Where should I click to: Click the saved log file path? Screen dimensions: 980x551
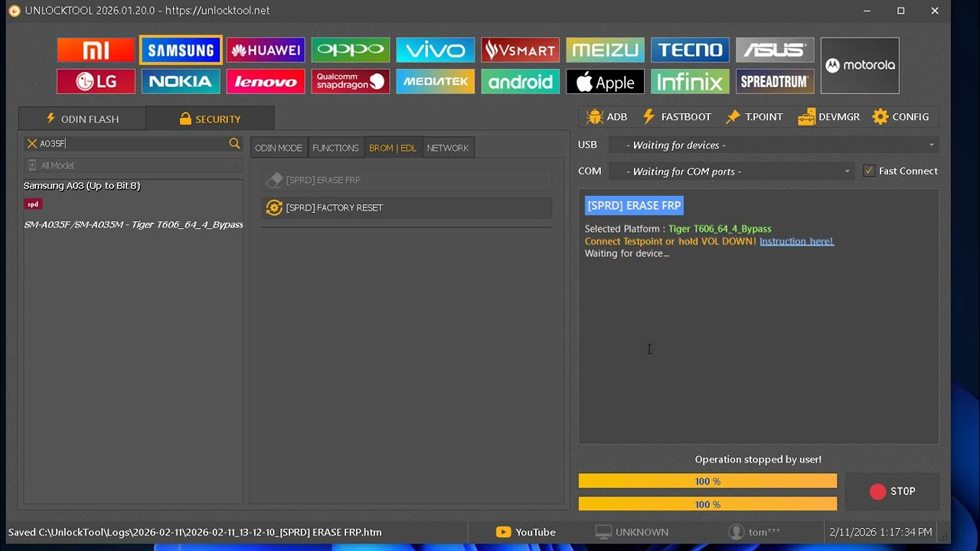coord(195,532)
